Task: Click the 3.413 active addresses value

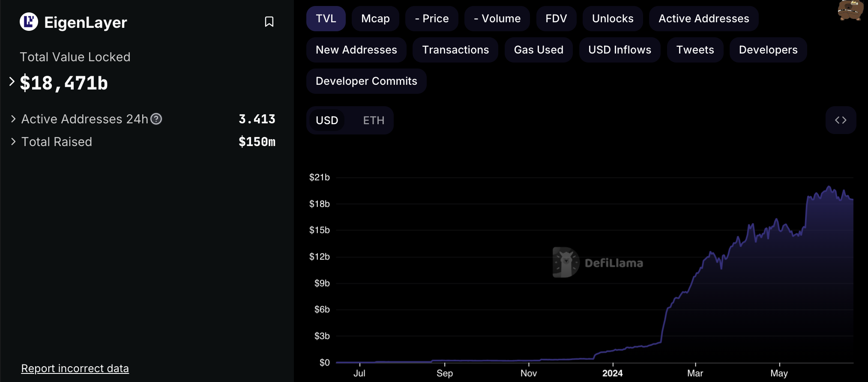Action: [257, 119]
